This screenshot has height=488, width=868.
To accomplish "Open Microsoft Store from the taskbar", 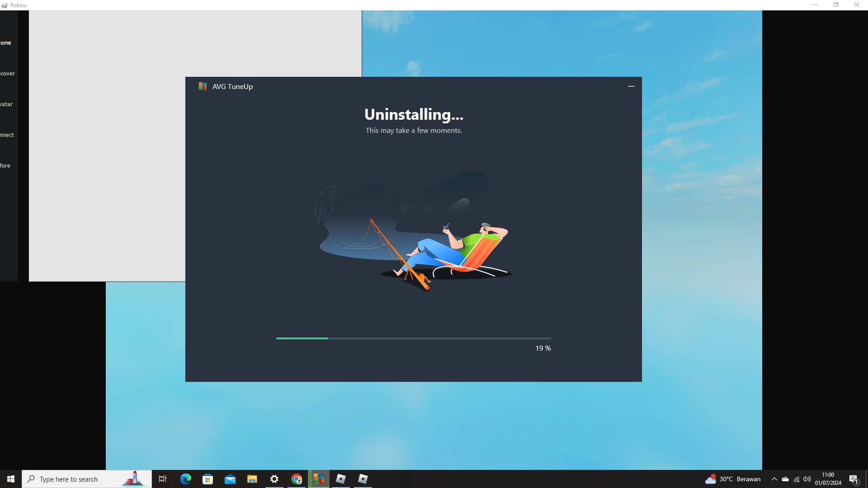I will click(208, 479).
